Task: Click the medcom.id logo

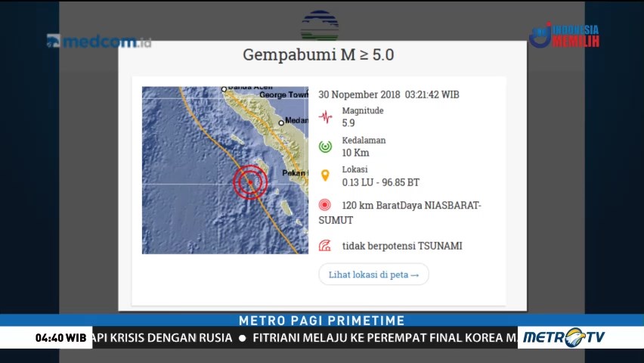Action: tap(99, 41)
